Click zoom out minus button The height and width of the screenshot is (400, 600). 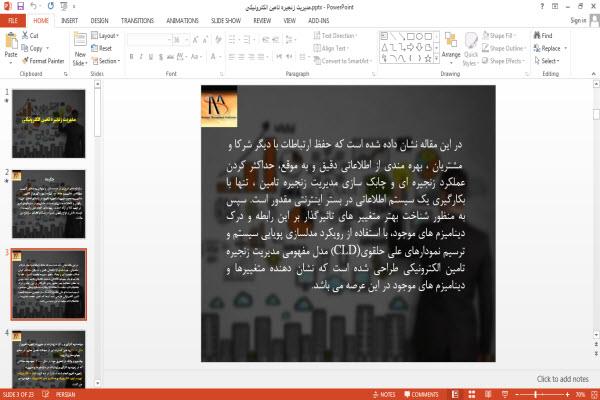[x=517, y=394]
